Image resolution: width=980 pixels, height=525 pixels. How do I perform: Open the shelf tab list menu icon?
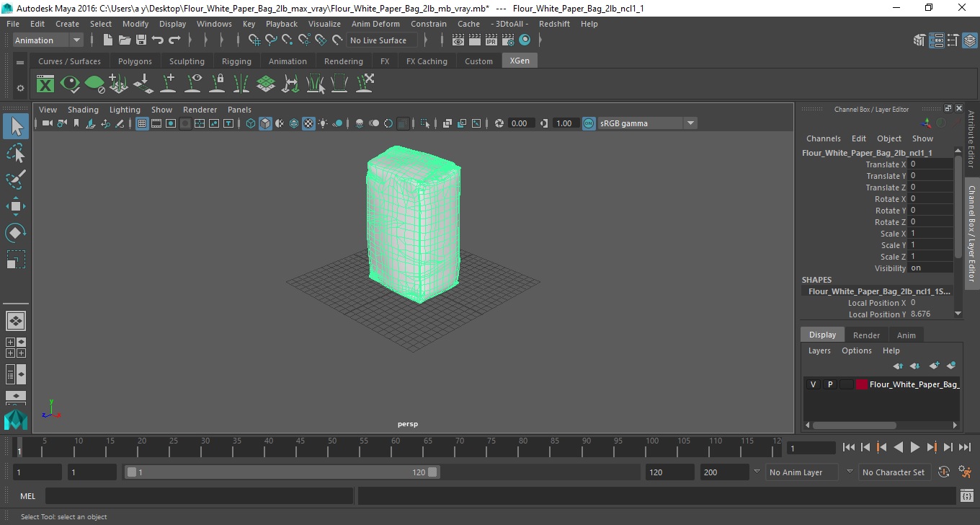click(20, 63)
